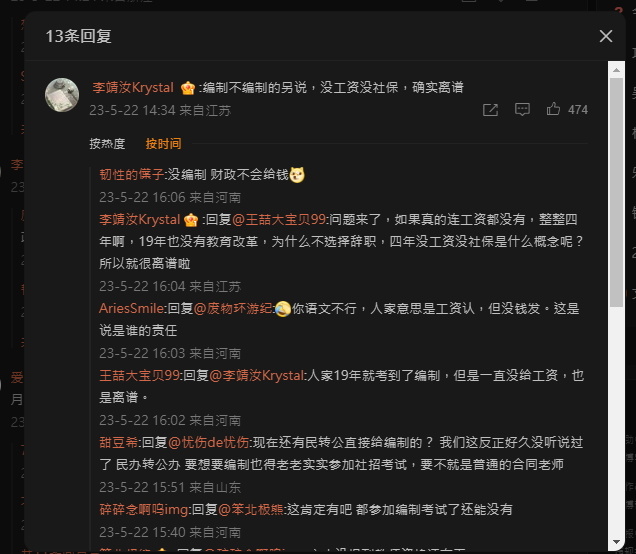Open 韧性的馍子's profile
Image resolution: width=636 pixels, height=554 pixels.
[x=131, y=174]
